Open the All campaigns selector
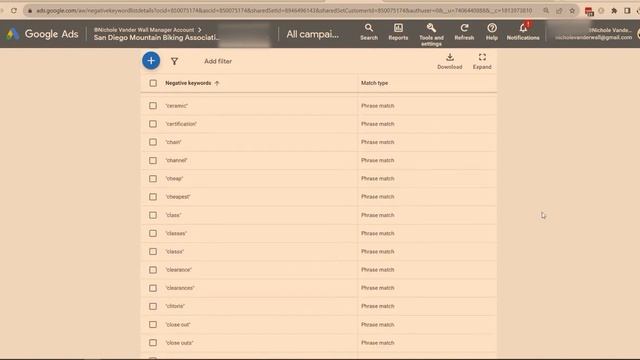The width and height of the screenshot is (640, 360). (x=312, y=34)
